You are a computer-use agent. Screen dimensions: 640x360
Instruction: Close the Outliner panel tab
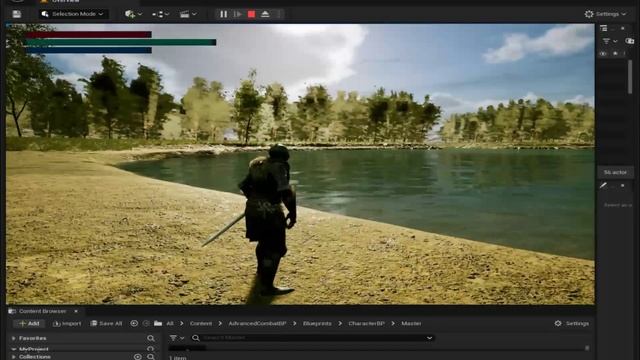pos(622,28)
